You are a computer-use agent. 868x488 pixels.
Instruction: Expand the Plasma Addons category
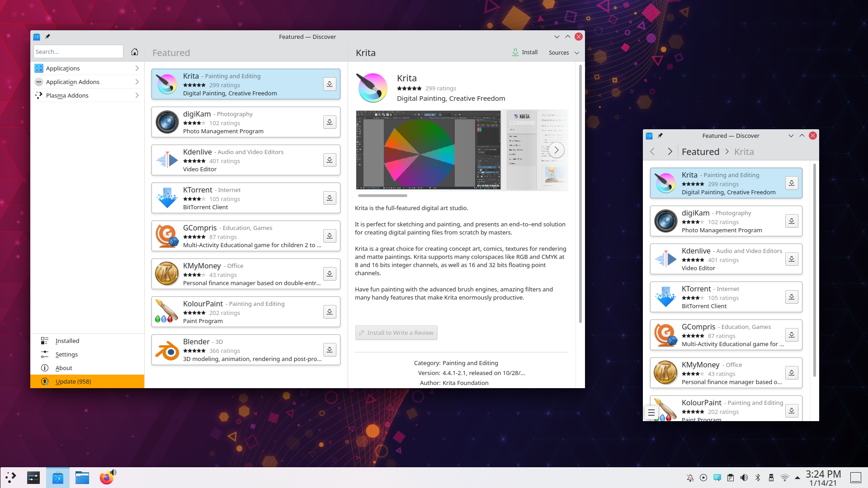(137, 95)
